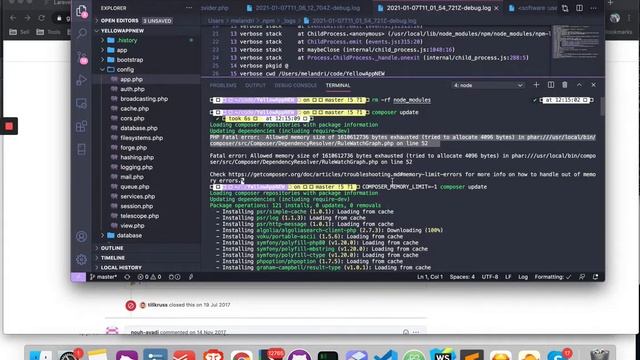Viewport: 640px width, 360px height.
Task: Open the Extensions view
Action: pyautogui.click(x=81, y=126)
